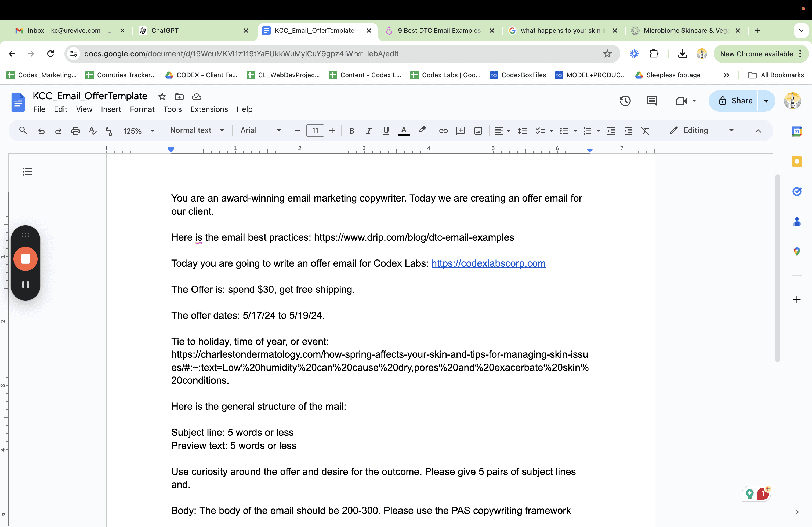
Task: Toggle italic formatting
Action: pyautogui.click(x=368, y=131)
